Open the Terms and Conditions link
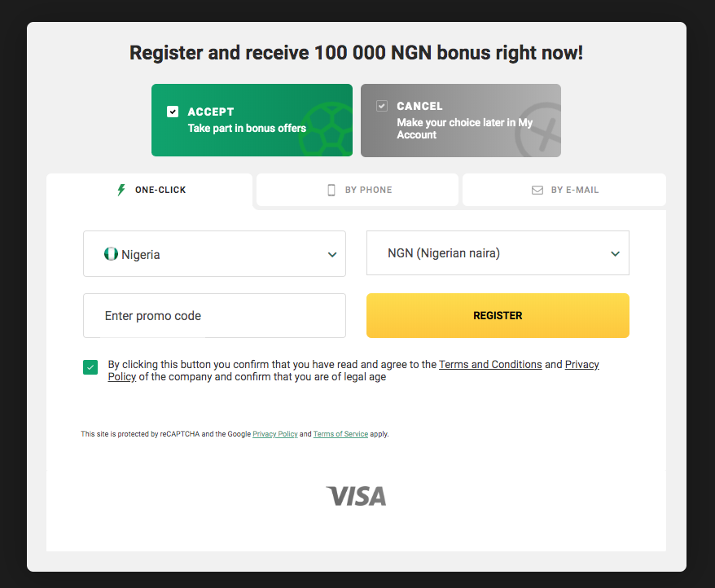Image resolution: width=715 pixels, height=588 pixels. coord(490,364)
